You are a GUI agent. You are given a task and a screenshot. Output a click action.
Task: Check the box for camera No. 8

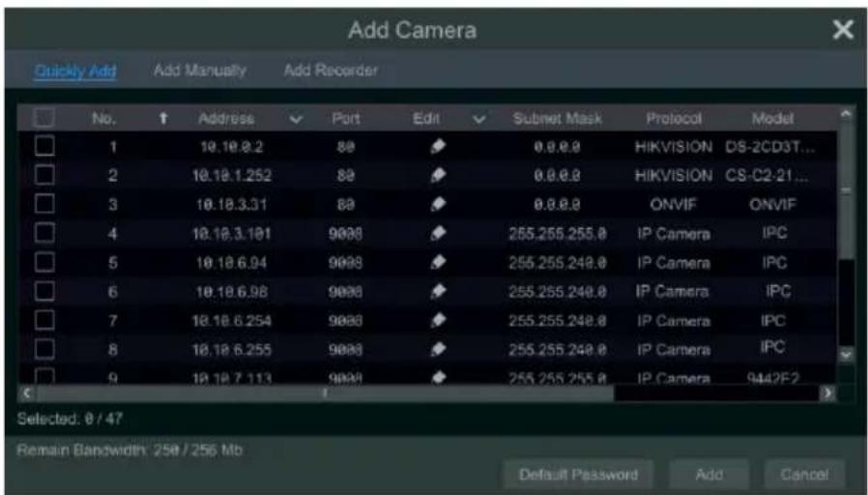tap(44, 349)
